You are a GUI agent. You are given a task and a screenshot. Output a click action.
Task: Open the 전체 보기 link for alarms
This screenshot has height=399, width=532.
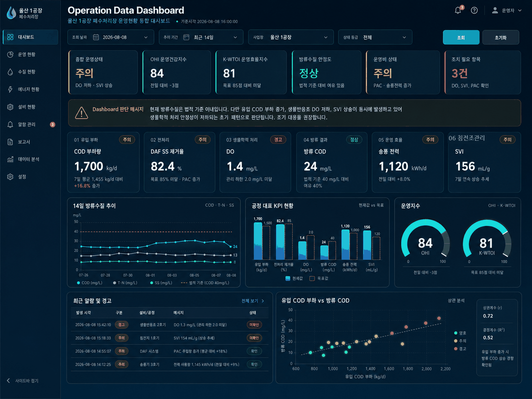(x=253, y=301)
